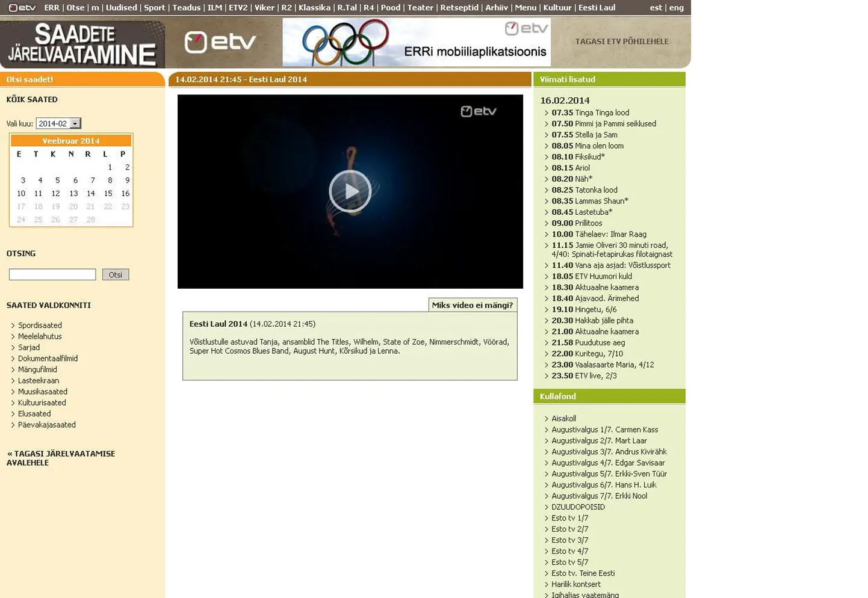Open 20.30 Hakkab jälle pihta
The height and width of the screenshot is (598, 868).
592,321
